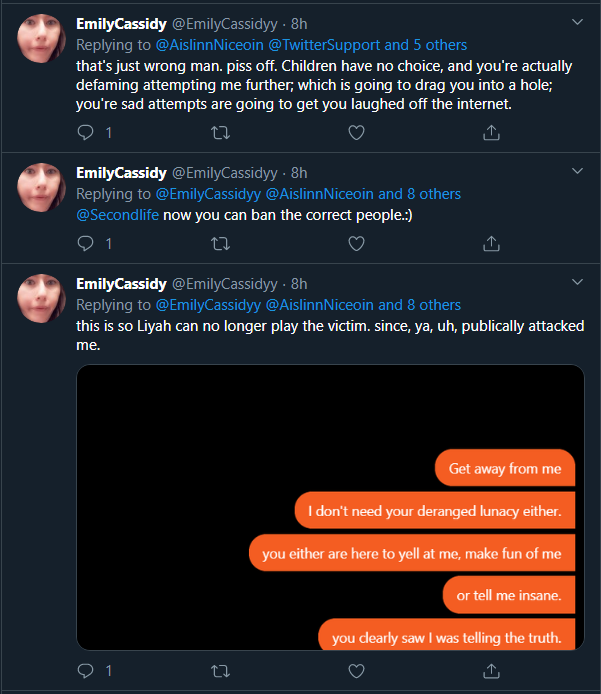This screenshot has height=694, width=601.
Task: Like the first tweet about defaming
Action: [356, 132]
